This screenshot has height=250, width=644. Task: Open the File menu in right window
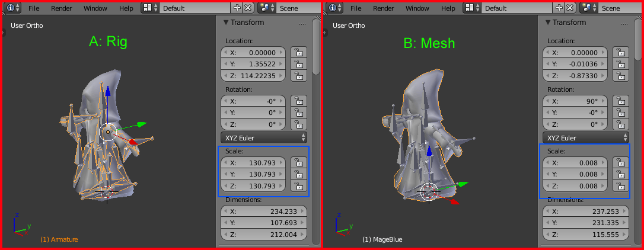pyautogui.click(x=356, y=8)
